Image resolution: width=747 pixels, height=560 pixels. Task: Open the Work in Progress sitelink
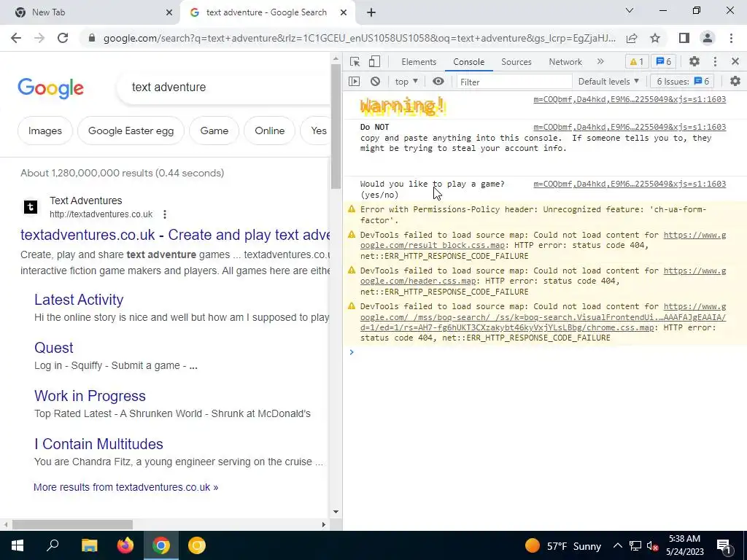[90, 396]
